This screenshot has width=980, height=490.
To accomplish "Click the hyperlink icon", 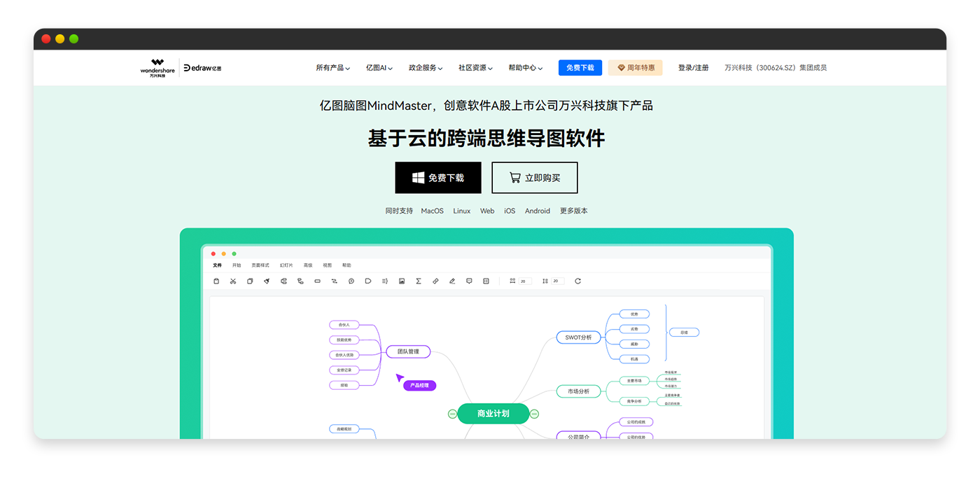I will click(435, 281).
